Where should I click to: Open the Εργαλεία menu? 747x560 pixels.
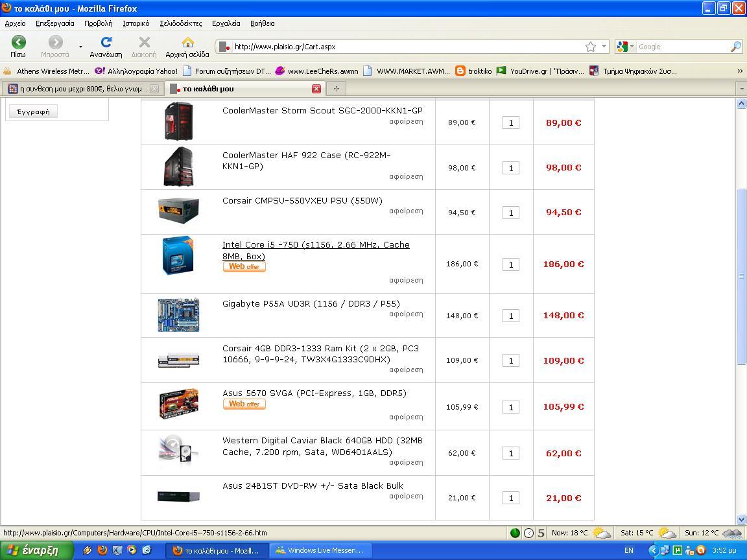pyautogui.click(x=226, y=23)
